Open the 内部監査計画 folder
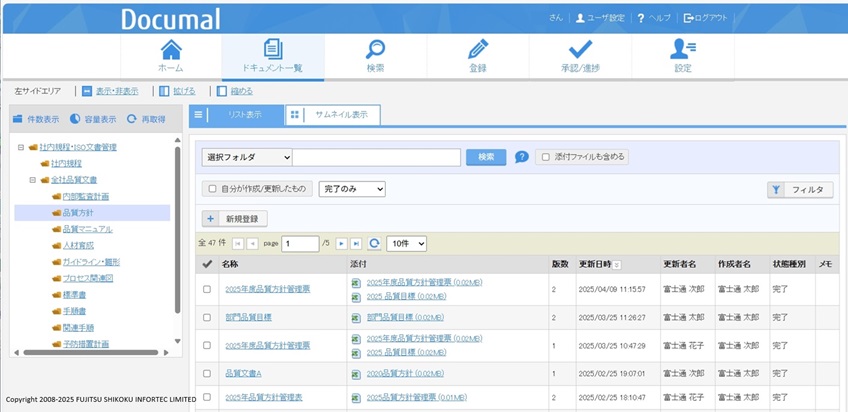 86,196
